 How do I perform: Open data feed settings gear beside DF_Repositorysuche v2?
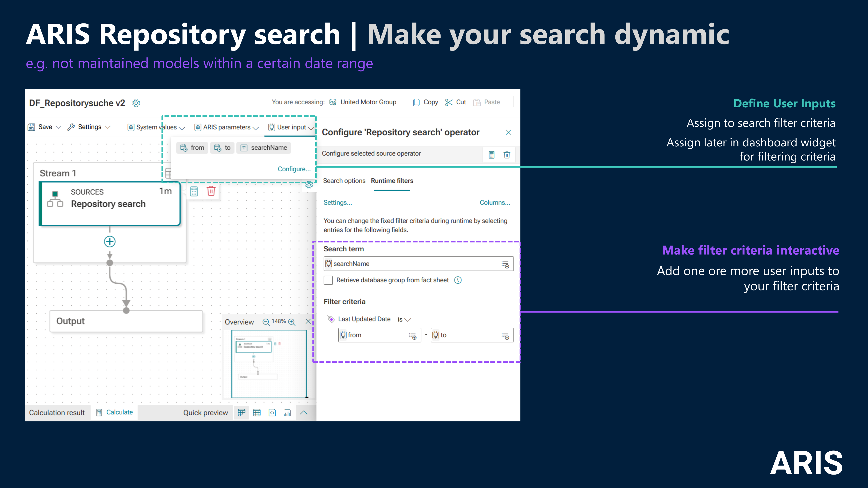click(x=136, y=103)
